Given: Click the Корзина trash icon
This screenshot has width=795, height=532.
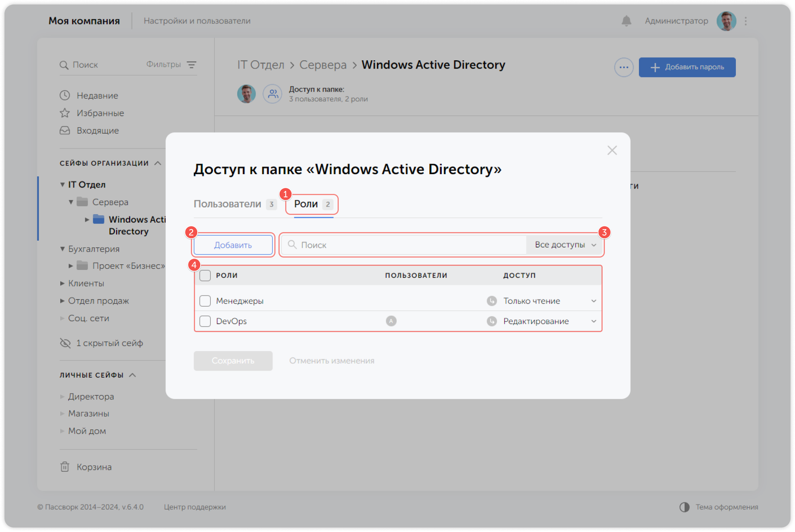Looking at the screenshot, I should tap(65, 467).
